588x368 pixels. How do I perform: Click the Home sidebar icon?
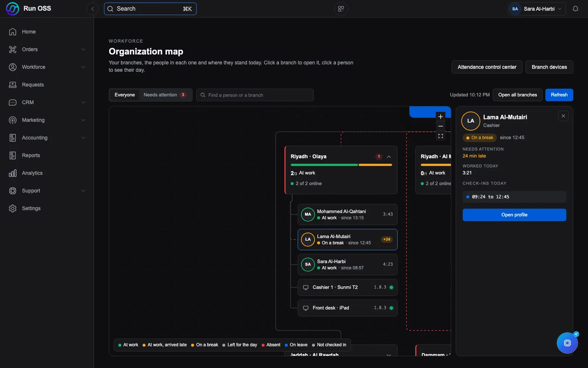12,32
